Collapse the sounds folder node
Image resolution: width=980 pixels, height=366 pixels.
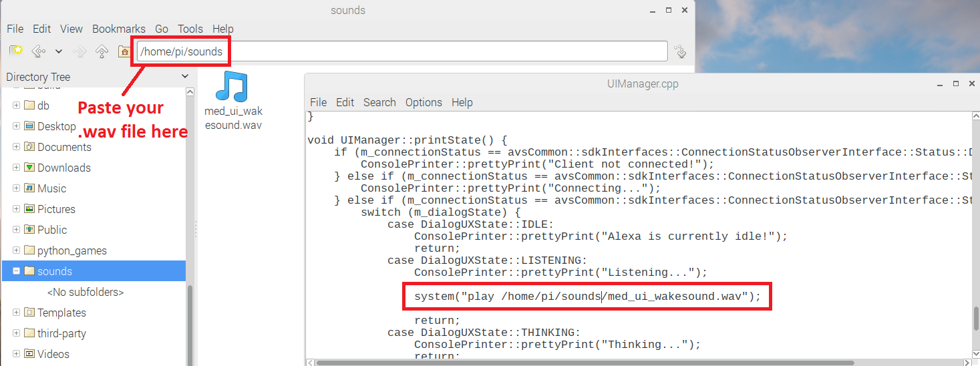click(x=17, y=271)
